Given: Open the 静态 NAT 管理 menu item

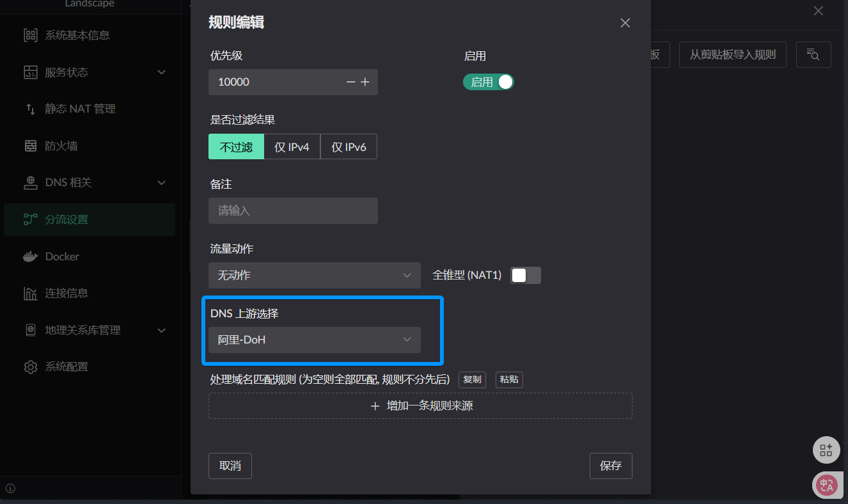Looking at the screenshot, I should (80, 109).
